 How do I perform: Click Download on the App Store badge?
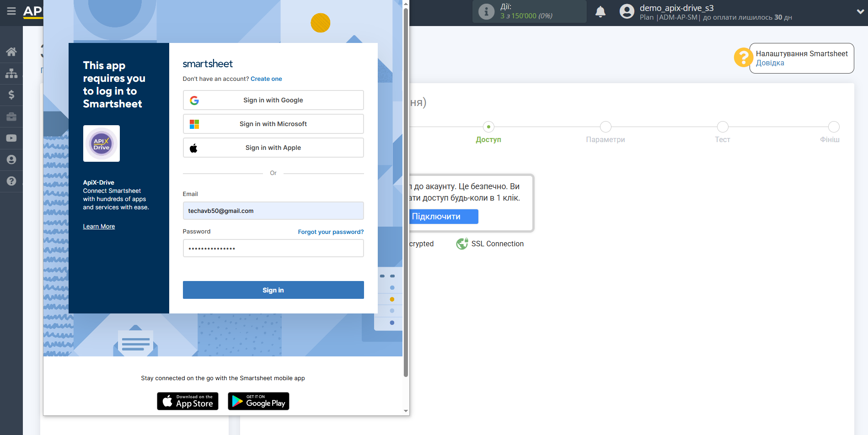coord(188,401)
